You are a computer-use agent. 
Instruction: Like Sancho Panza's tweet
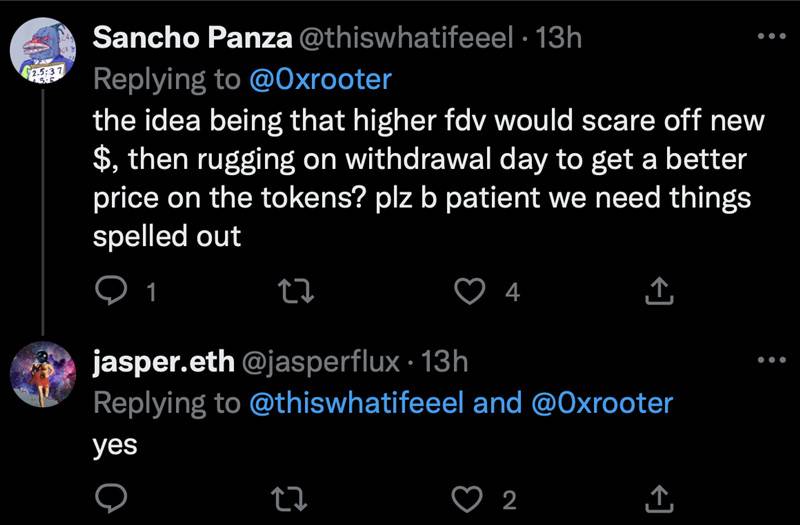(x=470, y=292)
